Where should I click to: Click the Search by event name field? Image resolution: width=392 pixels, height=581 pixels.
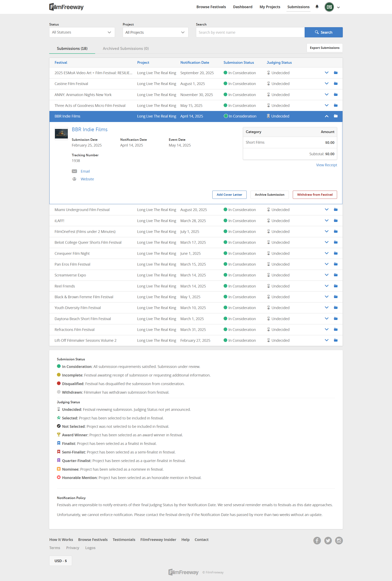250,32
